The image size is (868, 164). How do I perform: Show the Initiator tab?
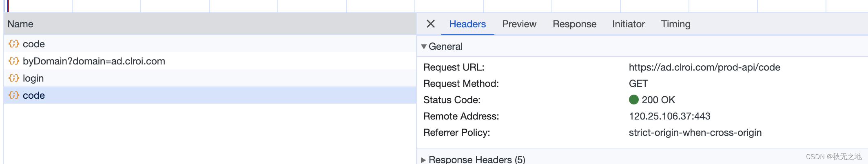[x=628, y=24]
